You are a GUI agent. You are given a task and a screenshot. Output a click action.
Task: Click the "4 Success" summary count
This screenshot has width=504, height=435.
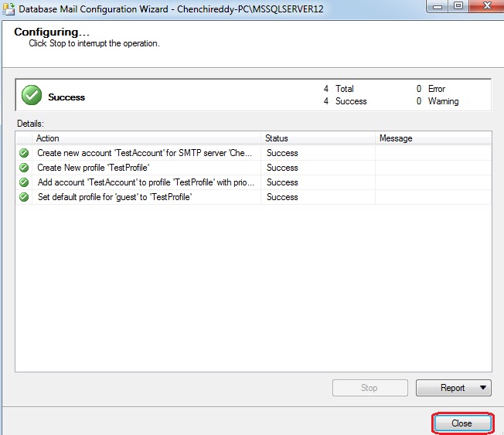click(345, 101)
